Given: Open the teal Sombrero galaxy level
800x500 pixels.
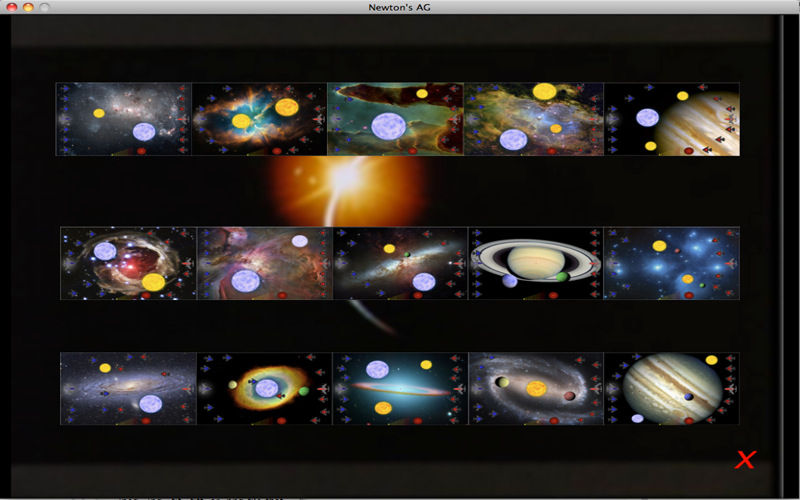Looking at the screenshot, I should 401,389.
